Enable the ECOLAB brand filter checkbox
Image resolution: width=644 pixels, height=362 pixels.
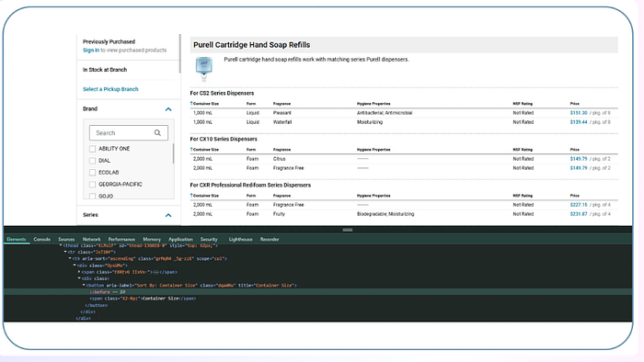92,173
